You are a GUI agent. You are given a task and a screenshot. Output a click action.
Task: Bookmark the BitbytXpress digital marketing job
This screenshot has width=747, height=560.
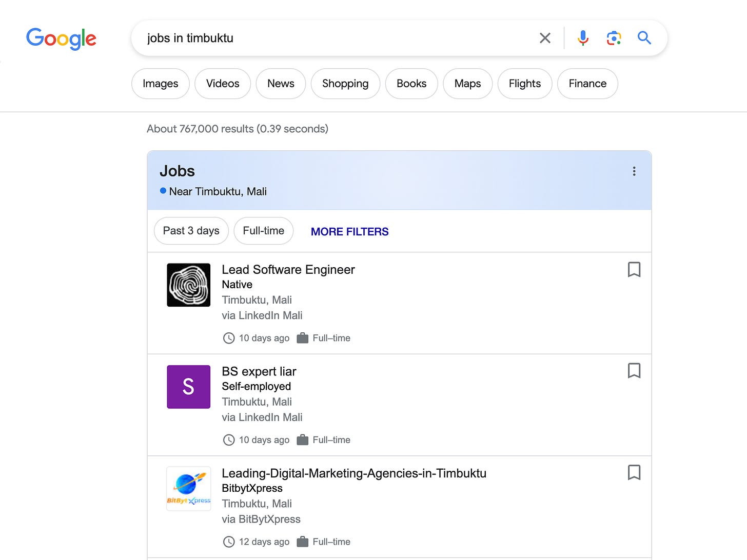point(634,472)
